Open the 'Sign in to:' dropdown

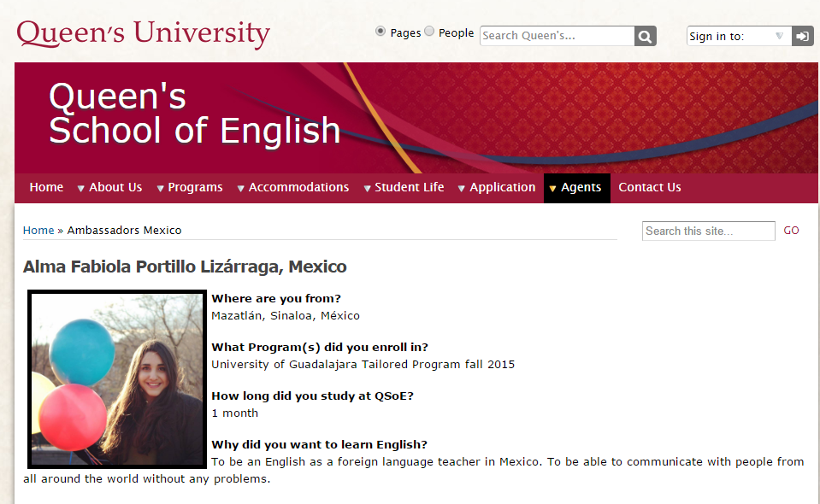tap(739, 36)
